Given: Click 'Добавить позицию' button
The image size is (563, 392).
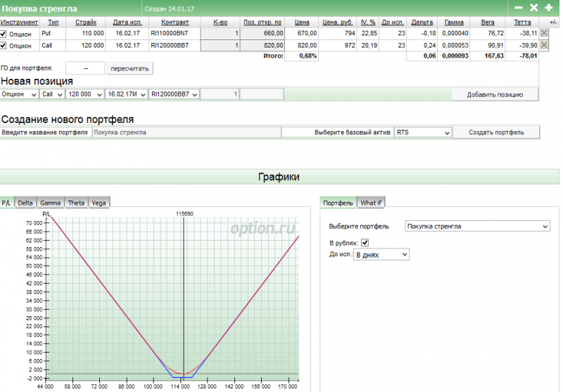Looking at the screenshot, I should coord(495,94).
